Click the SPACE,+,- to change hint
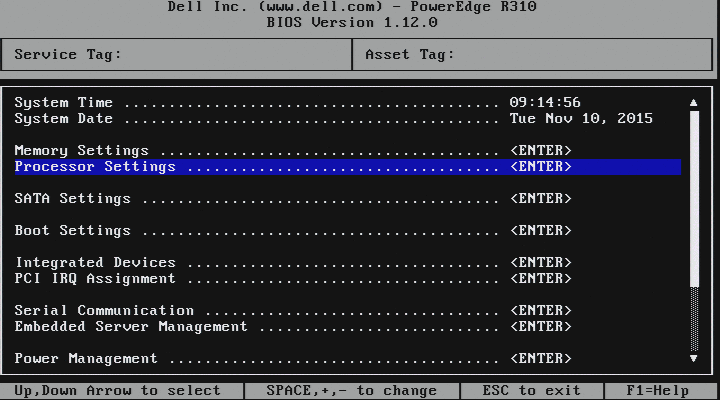720x400 pixels. (351, 391)
